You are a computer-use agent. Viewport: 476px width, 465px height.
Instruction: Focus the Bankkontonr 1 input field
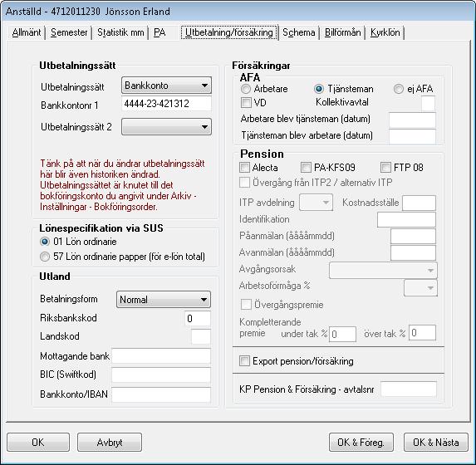166,104
